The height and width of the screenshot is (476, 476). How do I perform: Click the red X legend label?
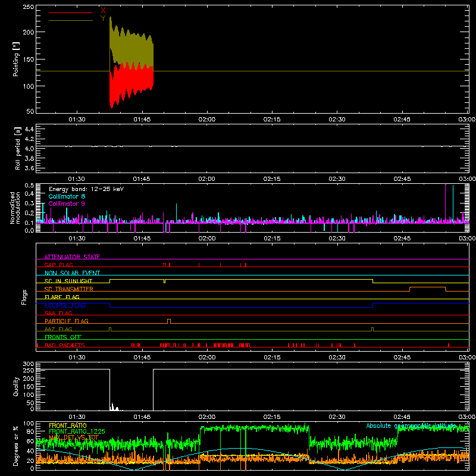[103, 10]
